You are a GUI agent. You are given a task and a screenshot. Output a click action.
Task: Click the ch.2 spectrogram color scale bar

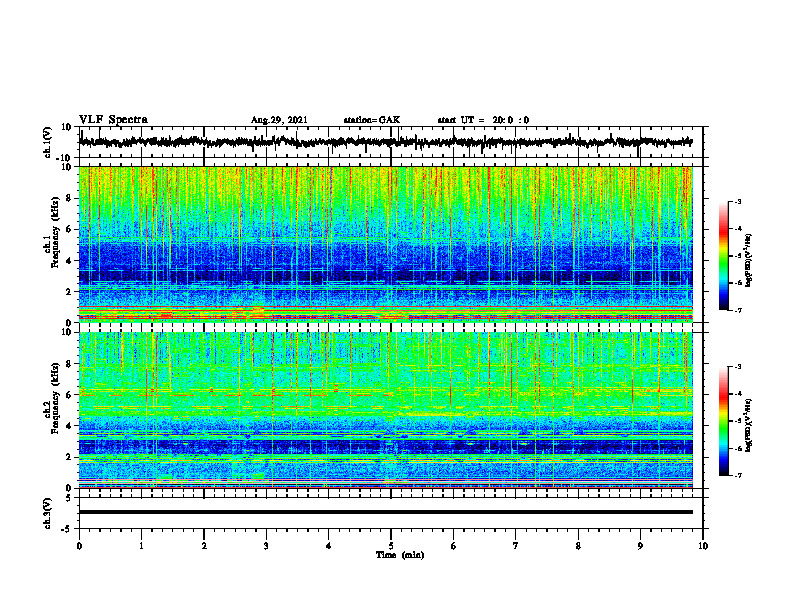723,421
